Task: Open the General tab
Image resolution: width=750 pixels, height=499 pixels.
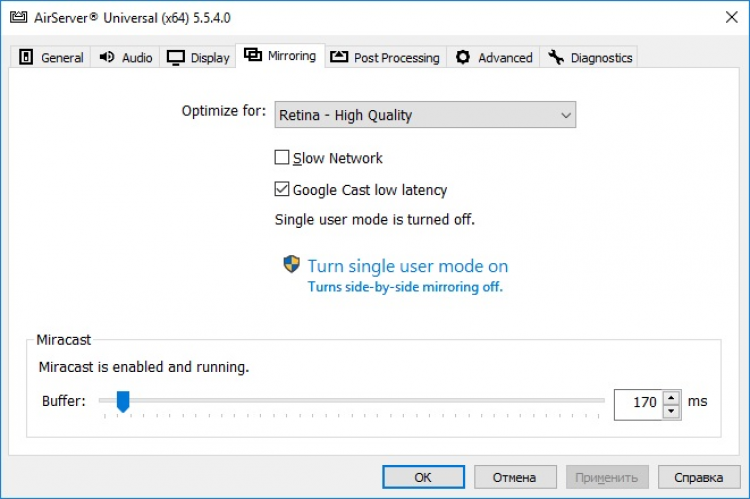Action: tap(51, 57)
